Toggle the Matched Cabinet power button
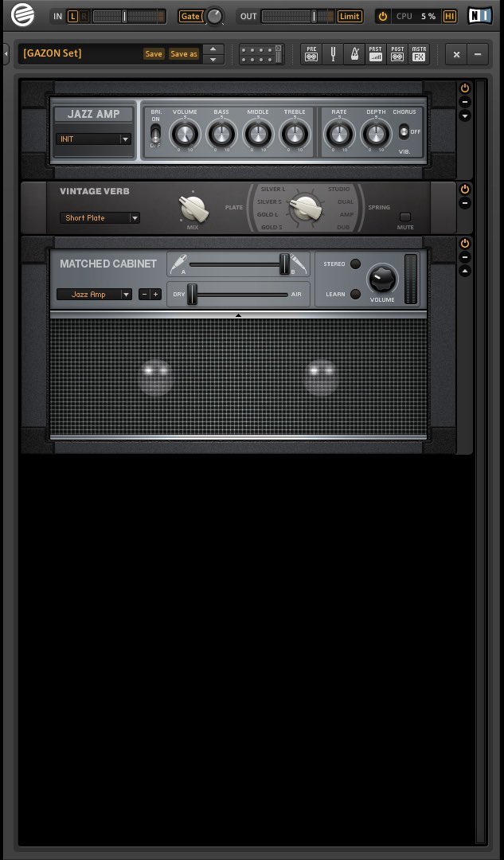This screenshot has height=860, width=504. [465, 244]
